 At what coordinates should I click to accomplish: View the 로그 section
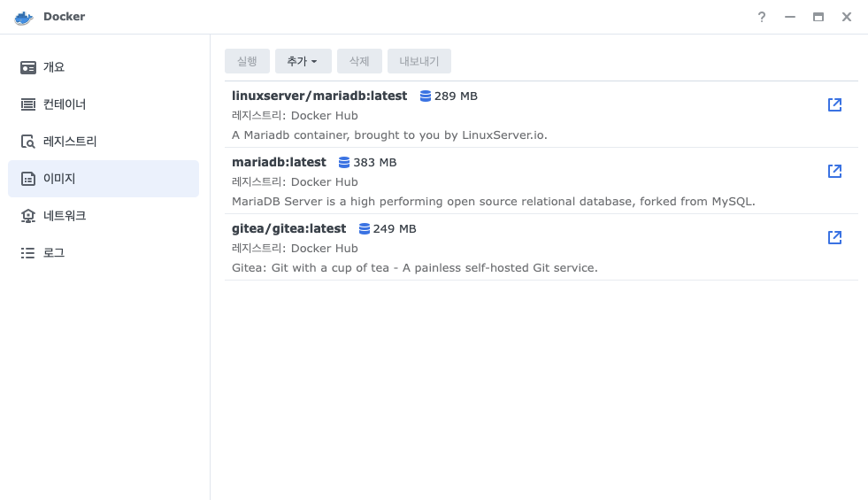(104, 253)
